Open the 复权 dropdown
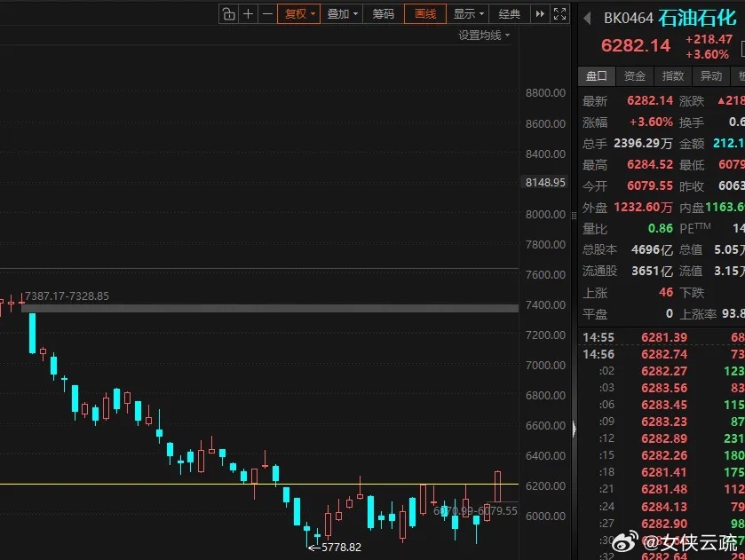745x560 pixels. [299, 14]
